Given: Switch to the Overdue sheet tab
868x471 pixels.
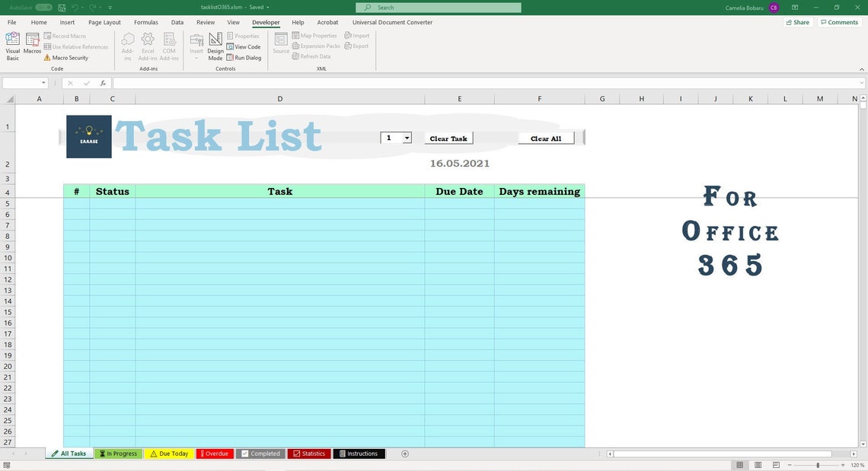Looking at the screenshot, I should click(215, 453).
